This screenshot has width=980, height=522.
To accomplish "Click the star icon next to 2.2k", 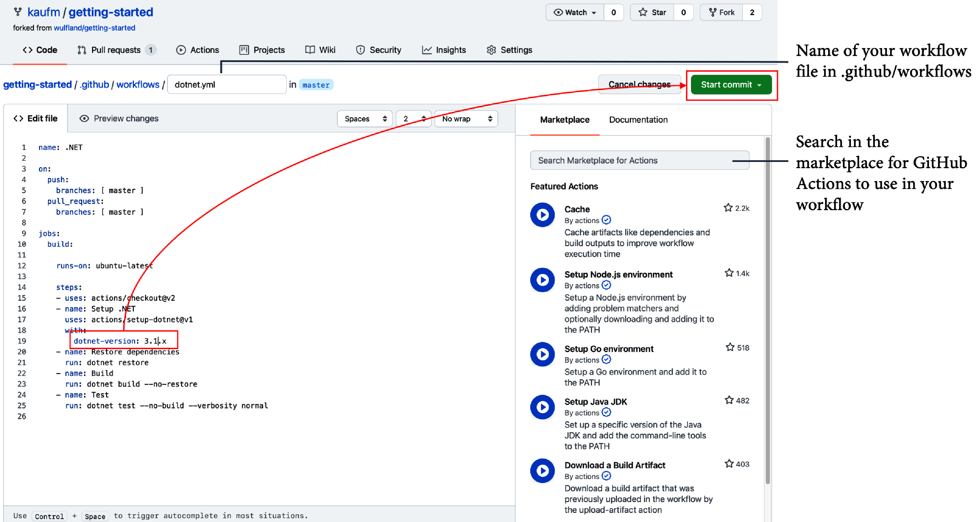I will tap(728, 207).
